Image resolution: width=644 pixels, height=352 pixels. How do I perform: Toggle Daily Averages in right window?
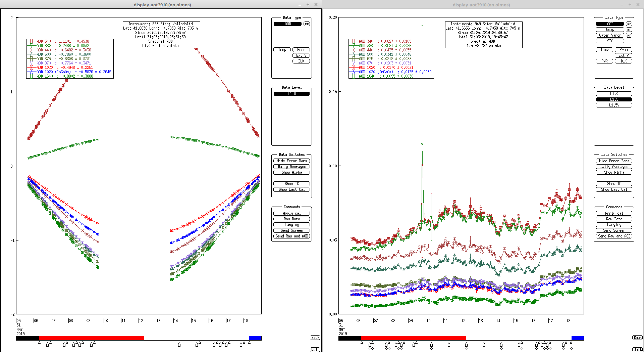coord(614,167)
